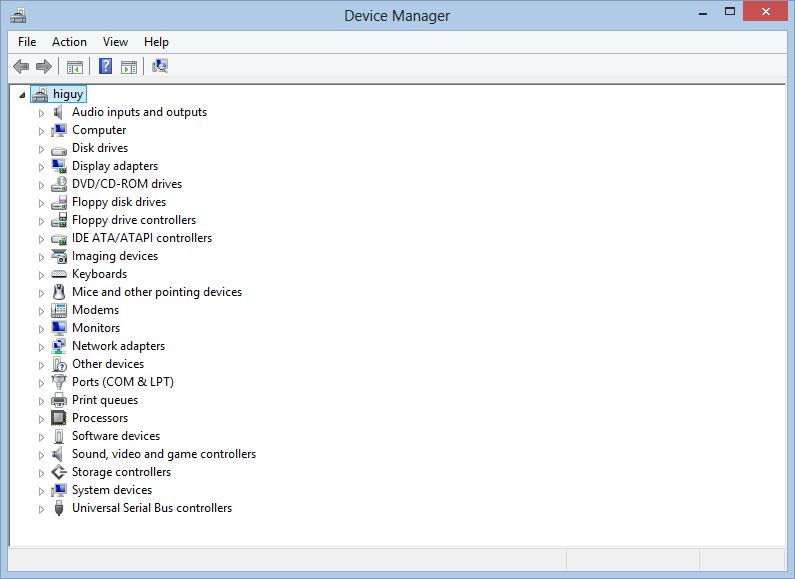Expand the Monitors arrow

pos(41,329)
